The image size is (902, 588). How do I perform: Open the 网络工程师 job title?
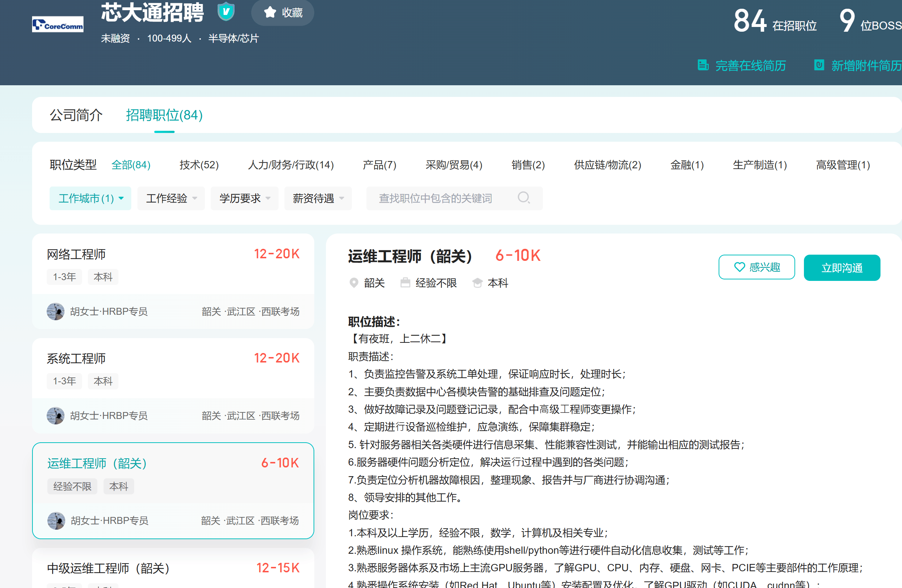[x=76, y=254]
